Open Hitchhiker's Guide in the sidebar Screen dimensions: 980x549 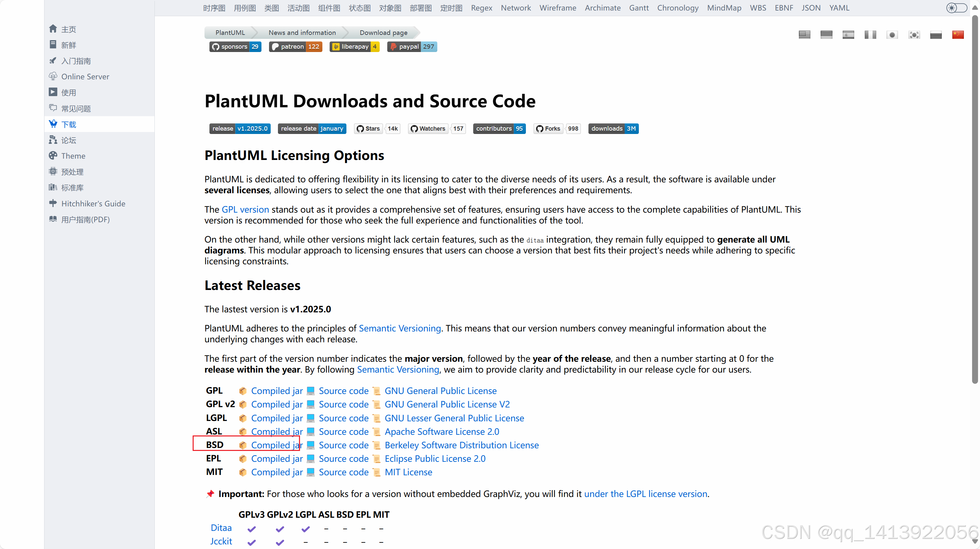[93, 203]
